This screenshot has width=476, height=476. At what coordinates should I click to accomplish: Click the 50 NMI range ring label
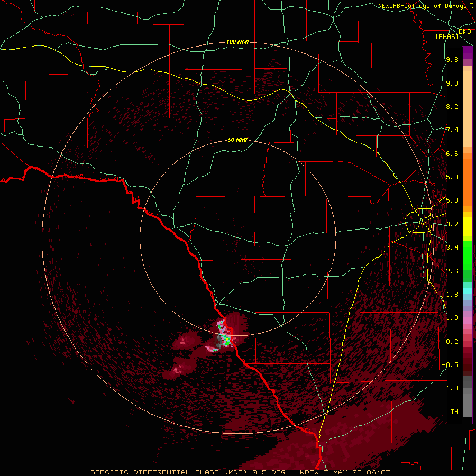(x=237, y=140)
